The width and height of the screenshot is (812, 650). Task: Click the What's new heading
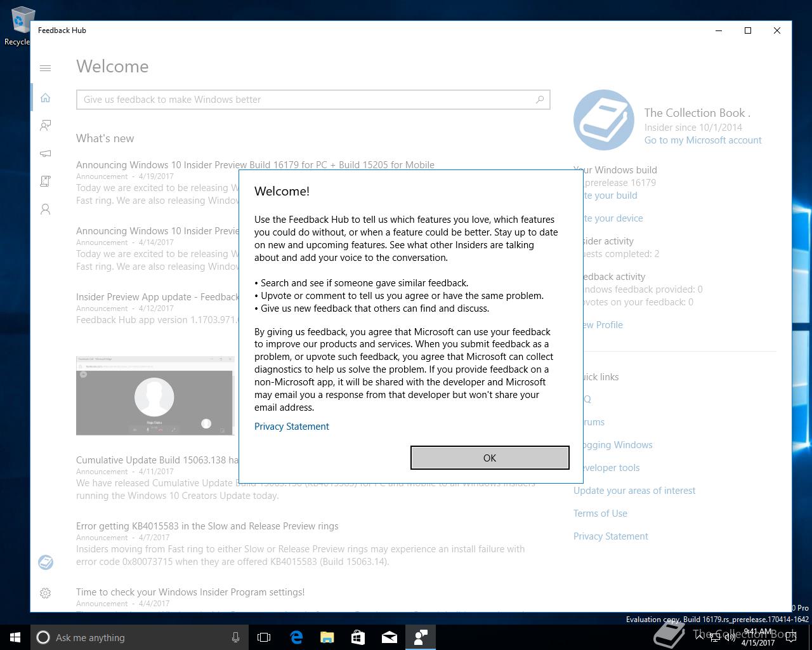105,138
